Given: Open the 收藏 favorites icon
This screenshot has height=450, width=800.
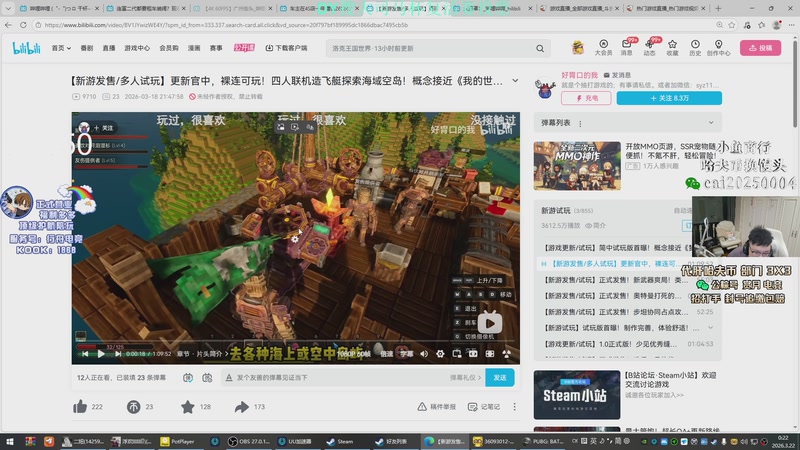Looking at the screenshot, I should tap(672, 47).
